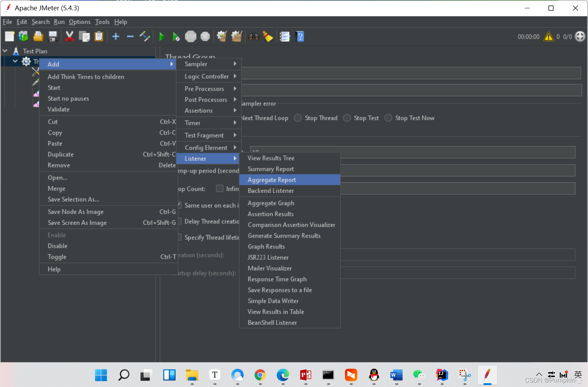
Task: Open the Tools menu
Action: 102,22
